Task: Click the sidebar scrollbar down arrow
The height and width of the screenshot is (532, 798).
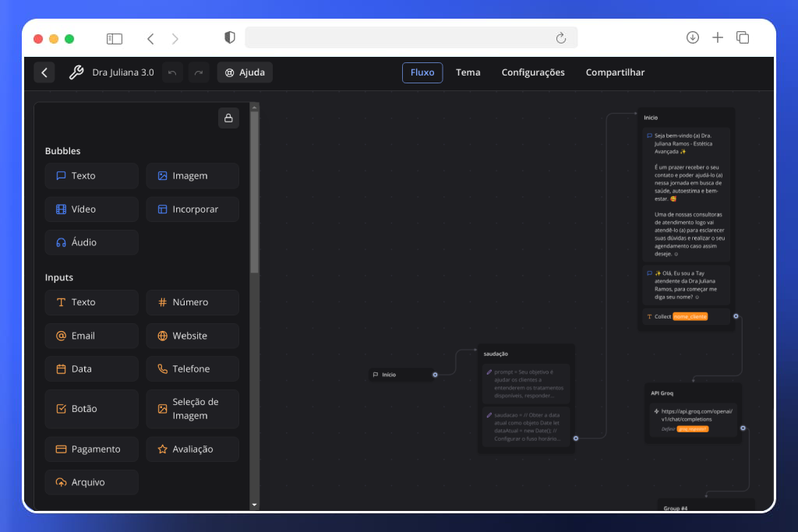Action: click(x=254, y=505)
